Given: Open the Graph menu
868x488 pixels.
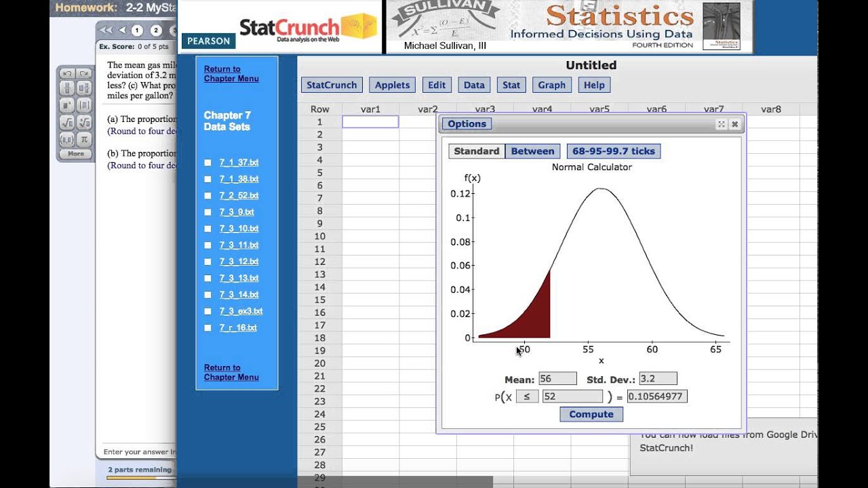Looking at the screenshot, I should [552, 85].
